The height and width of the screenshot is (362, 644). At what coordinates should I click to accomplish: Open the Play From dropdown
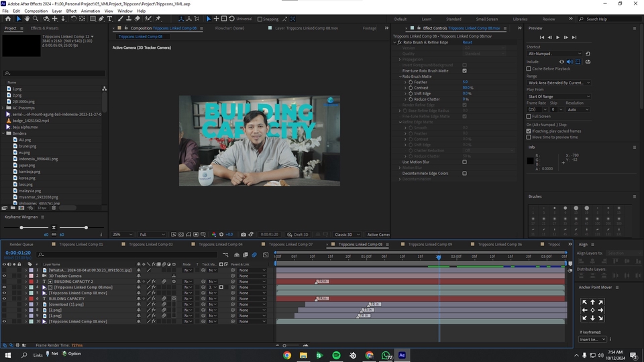[559, 97]
